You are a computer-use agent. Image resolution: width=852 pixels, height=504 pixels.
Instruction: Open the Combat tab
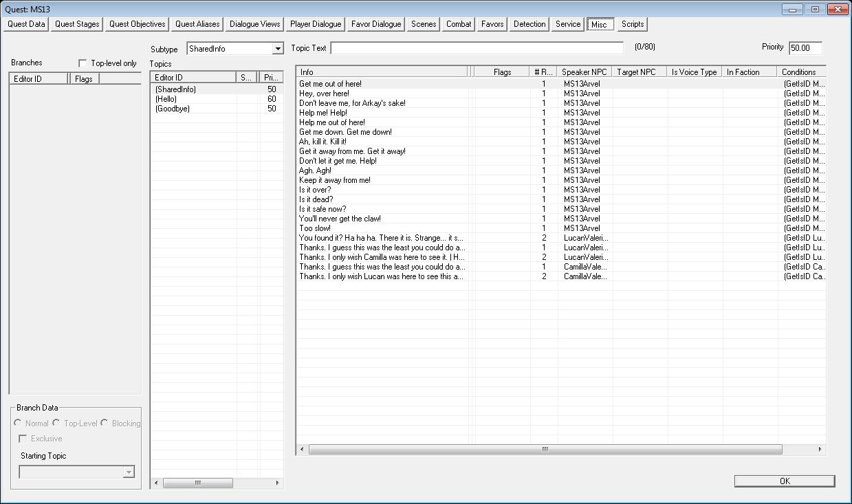click(x=459, y=24)
